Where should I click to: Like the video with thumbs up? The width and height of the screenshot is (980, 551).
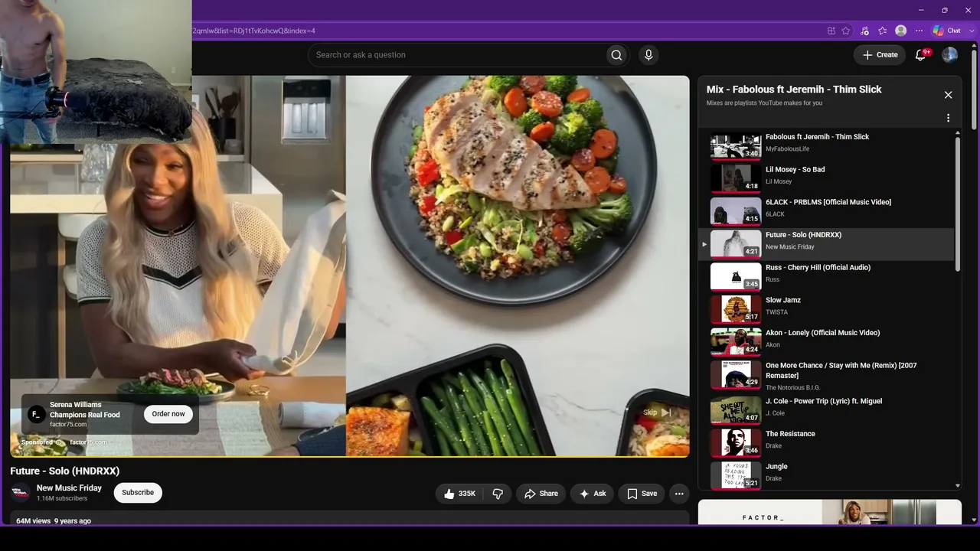pos(458,494)
